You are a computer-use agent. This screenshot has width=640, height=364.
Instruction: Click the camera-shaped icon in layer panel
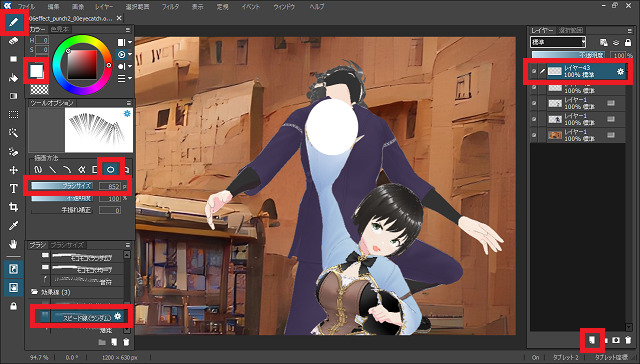click(616, 340)
